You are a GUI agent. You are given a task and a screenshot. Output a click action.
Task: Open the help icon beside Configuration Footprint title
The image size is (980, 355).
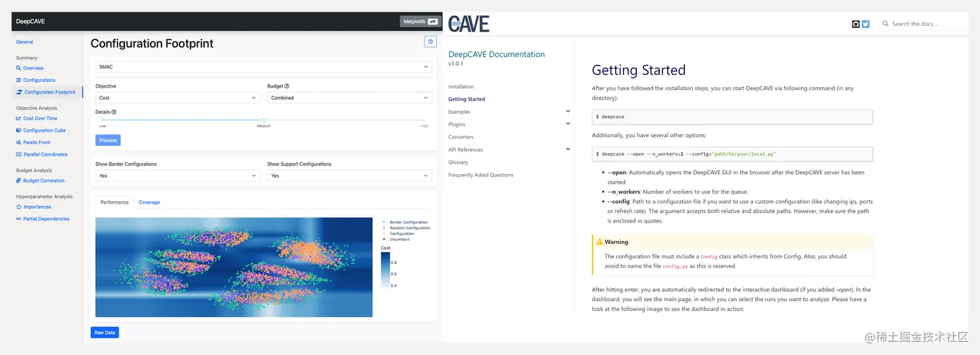(x=430, y=42)
